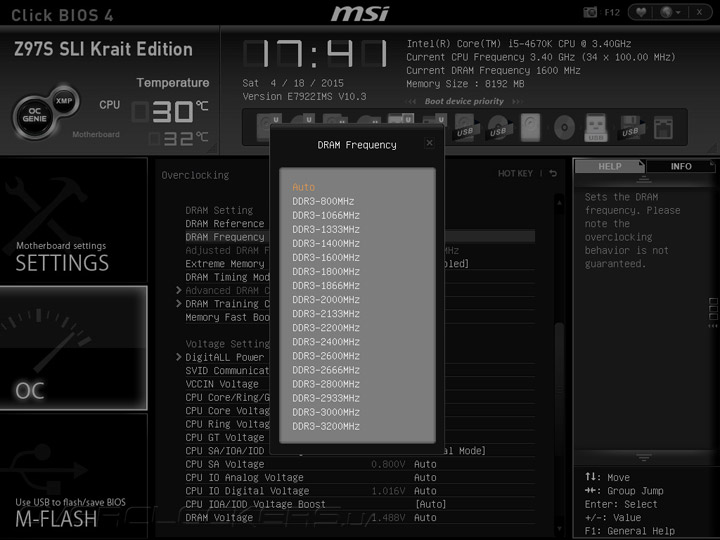The image size is (720, 540).
Task: Choose Auto in the DRAM Frequency list
Action: pyautogui.click(x=304, y=187)
